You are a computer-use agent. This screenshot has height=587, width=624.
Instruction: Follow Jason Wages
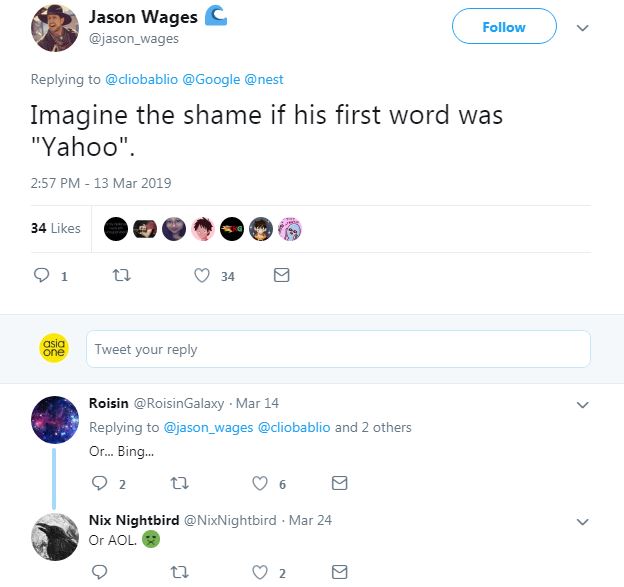coord(503,27)
